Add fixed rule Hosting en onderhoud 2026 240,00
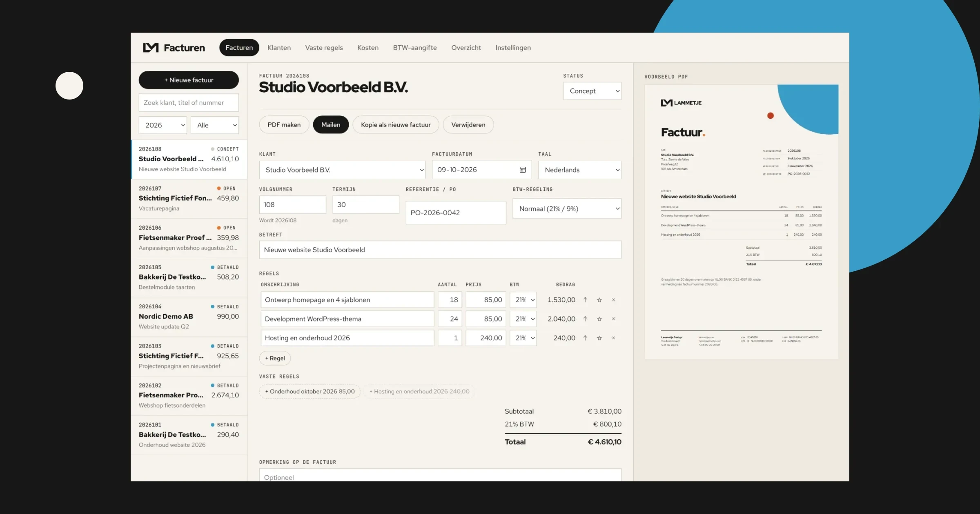The width and height of the screenshot is (980, 514). [x=419, y=392]
